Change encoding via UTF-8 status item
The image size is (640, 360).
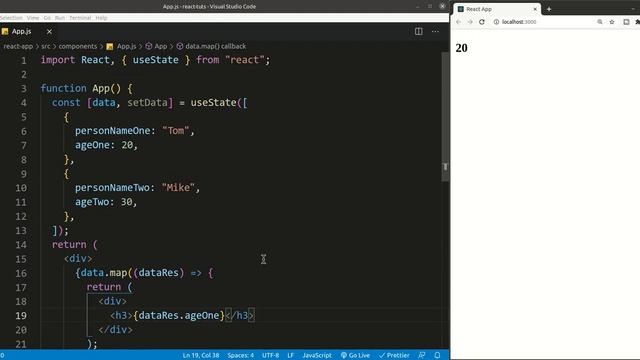pos(271,356)
